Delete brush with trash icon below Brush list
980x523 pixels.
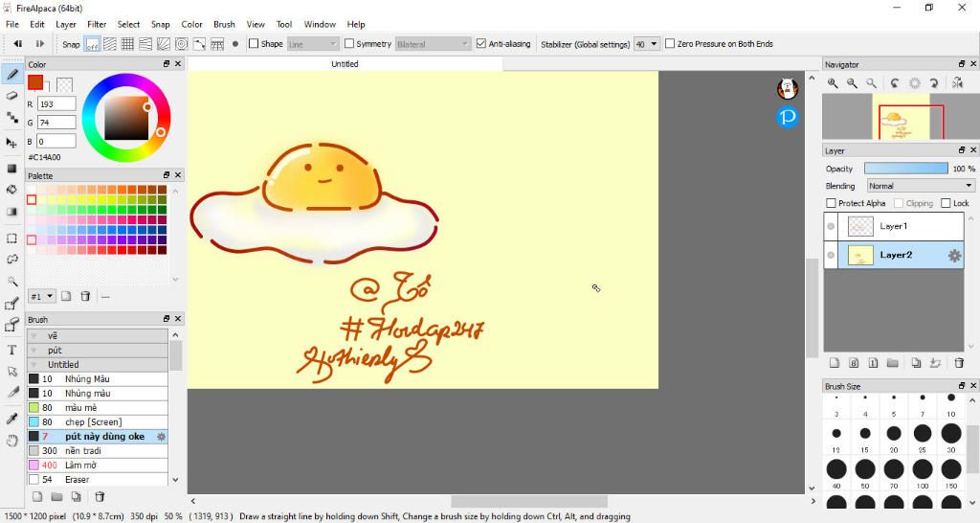pyautogui.click(x=100, y=497)
